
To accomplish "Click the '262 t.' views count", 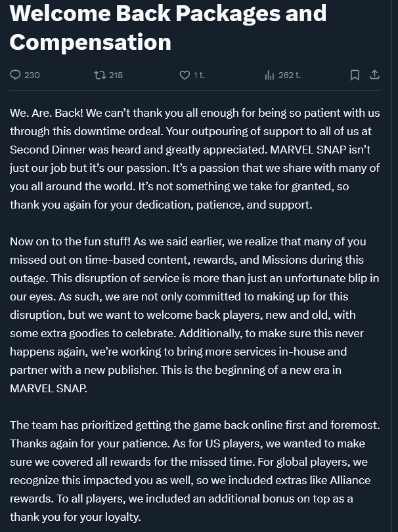I will point(289,75).
